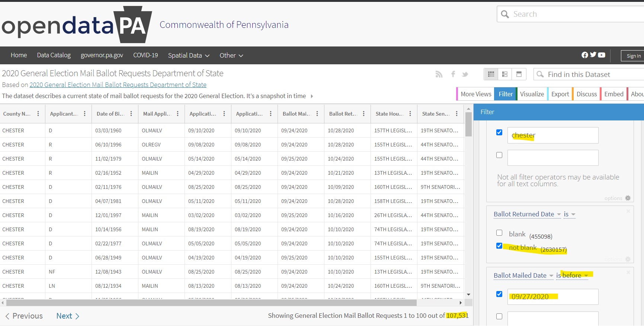This screenshot has width=644, height=326.
Task: Go to Next page of results
Action: click(x=68, y=316)
